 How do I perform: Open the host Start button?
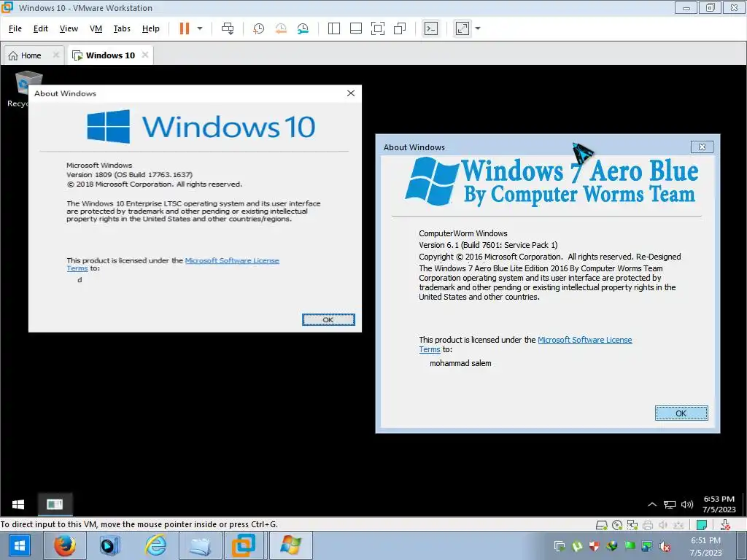[19, 545]
